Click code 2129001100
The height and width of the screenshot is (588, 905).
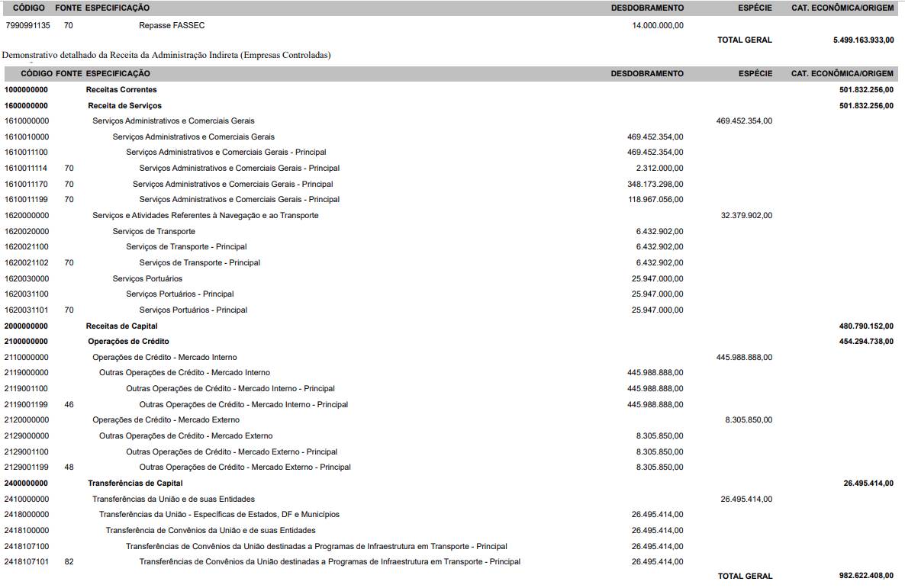pyautogui.click(x=26, y=451)
